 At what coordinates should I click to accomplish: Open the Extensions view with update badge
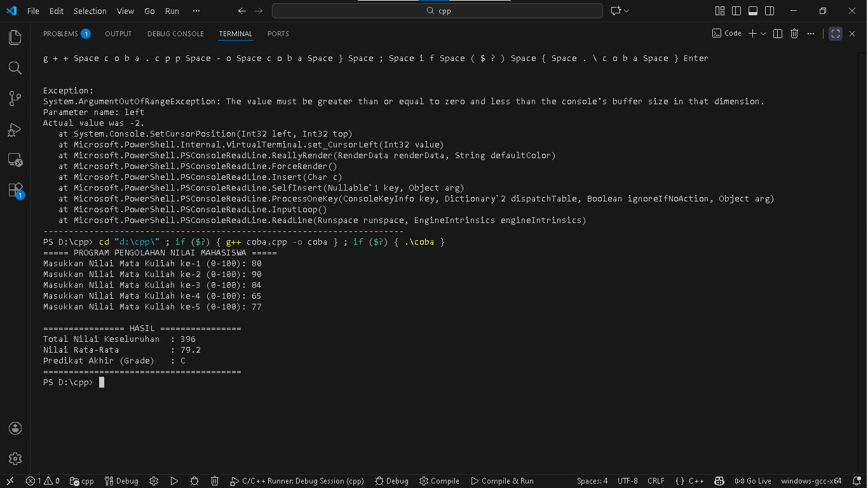[x=15, y=190]
